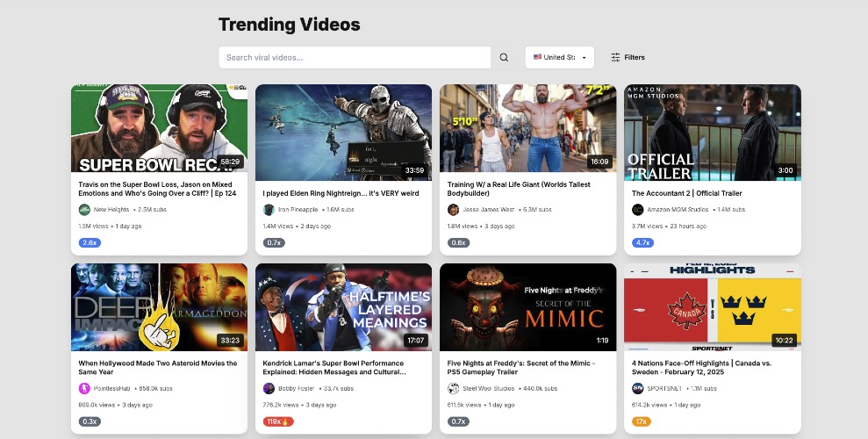868x439 pixels.
Task: Click the Bobby Foster channel avatar
Action: click(269, 388)
